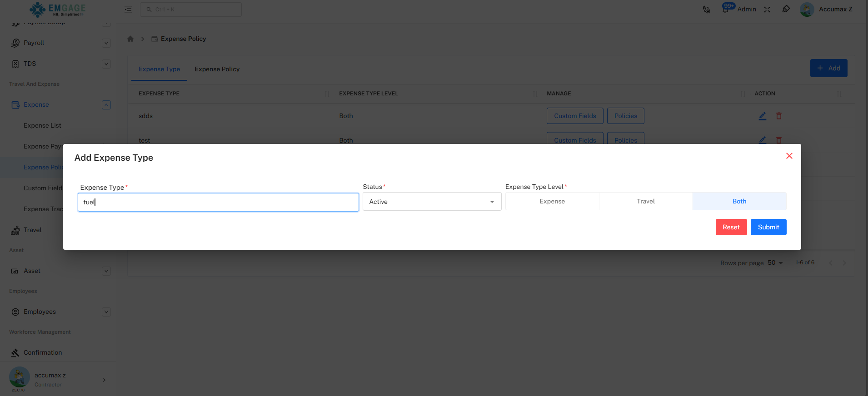The height and width of the screenshot is (396, 868).
Task: Delete the sdds expense type row
Action: coord(779,116)
